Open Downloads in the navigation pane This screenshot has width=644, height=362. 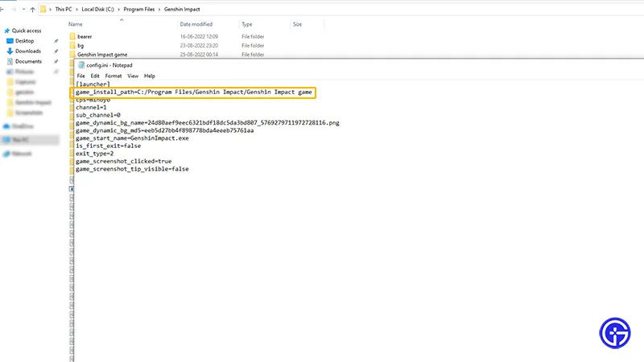pos(28,51)
